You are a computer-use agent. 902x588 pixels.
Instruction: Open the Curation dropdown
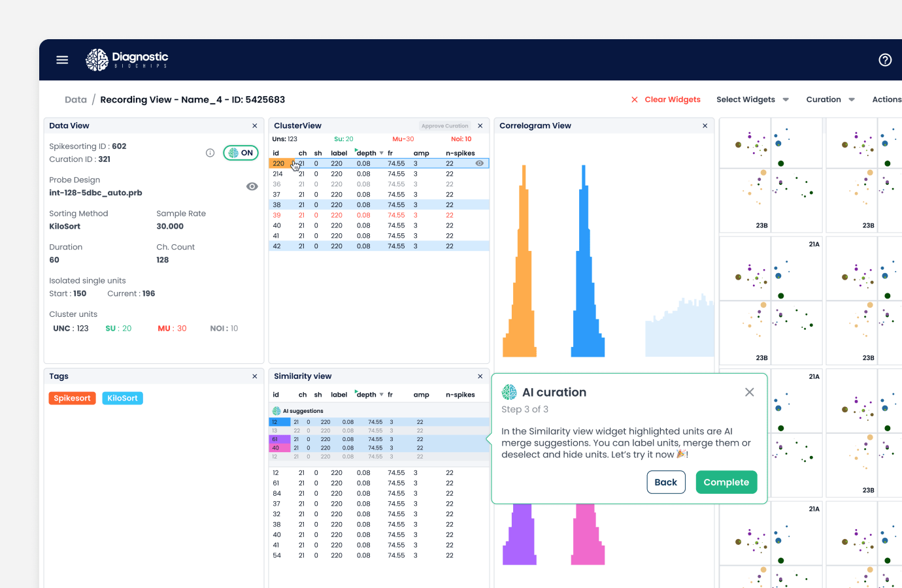[831, 99]
